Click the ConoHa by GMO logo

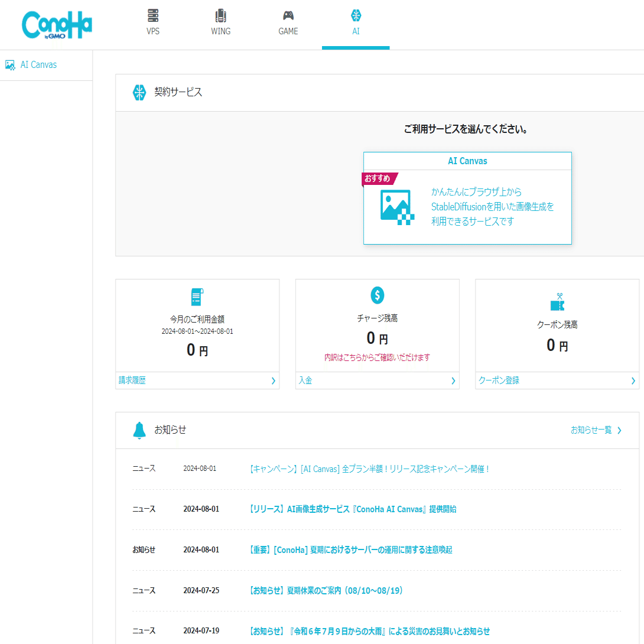57,25
